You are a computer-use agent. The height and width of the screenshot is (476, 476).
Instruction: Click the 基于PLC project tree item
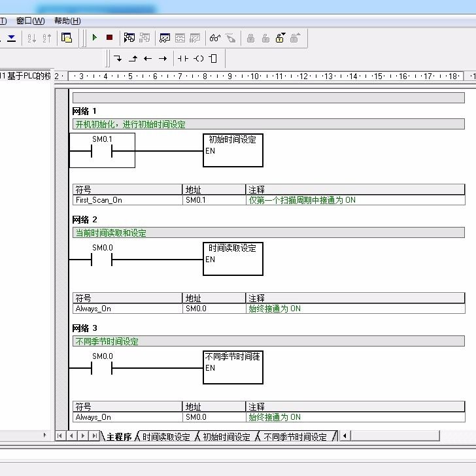tap(25, 76)
